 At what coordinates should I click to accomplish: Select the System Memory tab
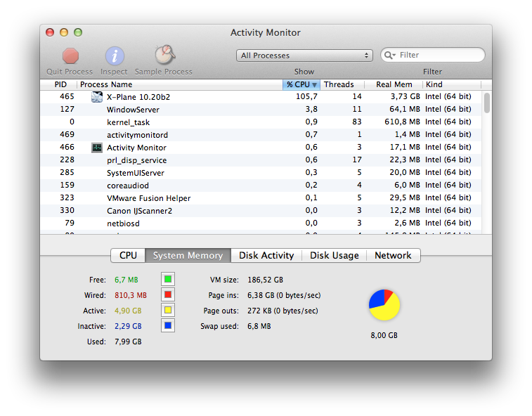pyautogui.click(x=188, y=256)
